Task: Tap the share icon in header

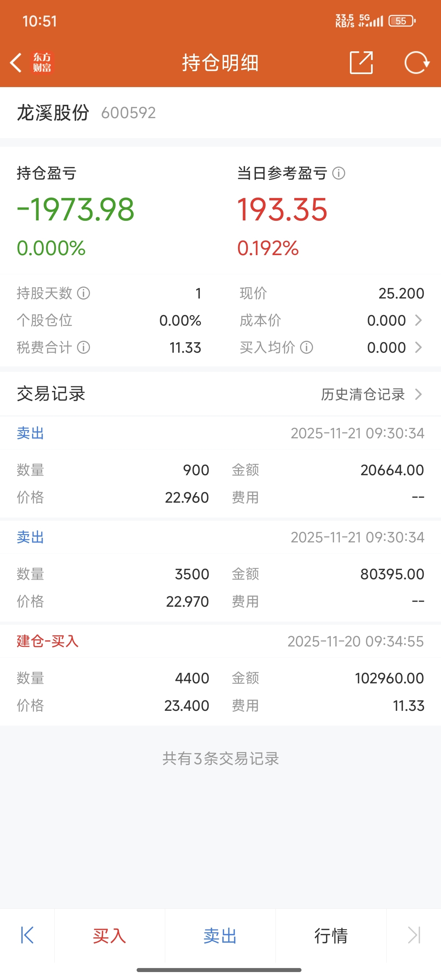Action: 361,63
